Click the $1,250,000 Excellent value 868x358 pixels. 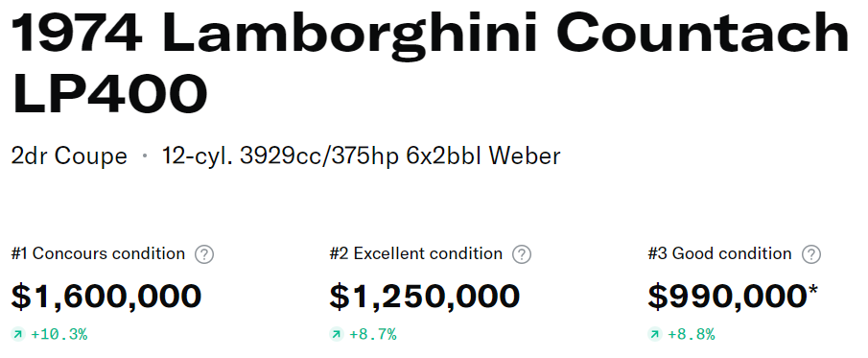(425, 296)
